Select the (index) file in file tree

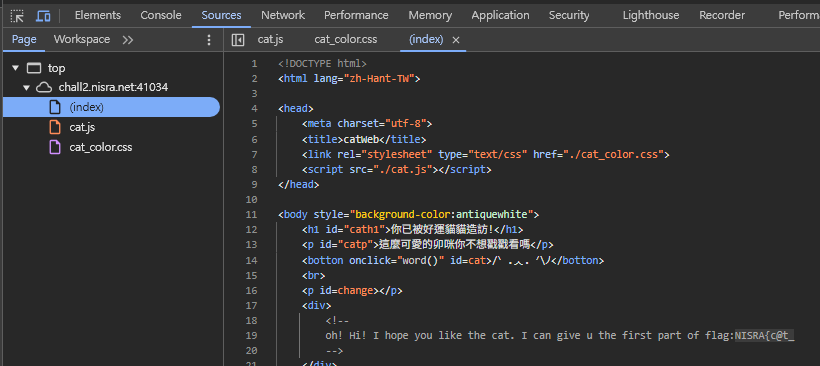(111, 107)
